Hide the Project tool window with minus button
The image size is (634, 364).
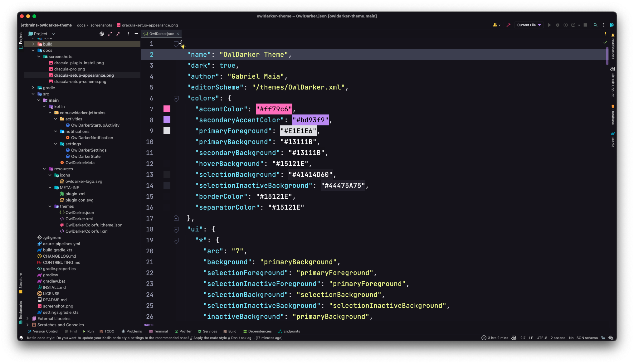tap(136, 34)
